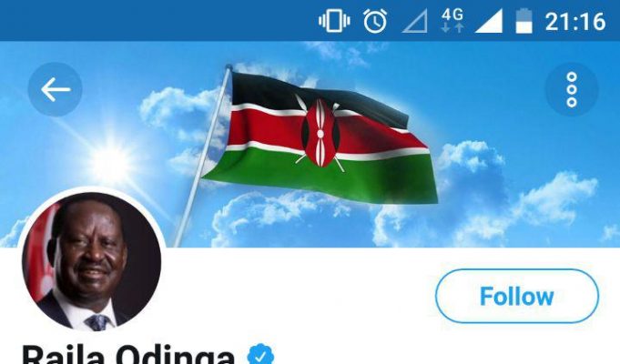This screenshot has height=364, width=620.
Task: Tap the alarm clock status icon
Action: [375, 21]
